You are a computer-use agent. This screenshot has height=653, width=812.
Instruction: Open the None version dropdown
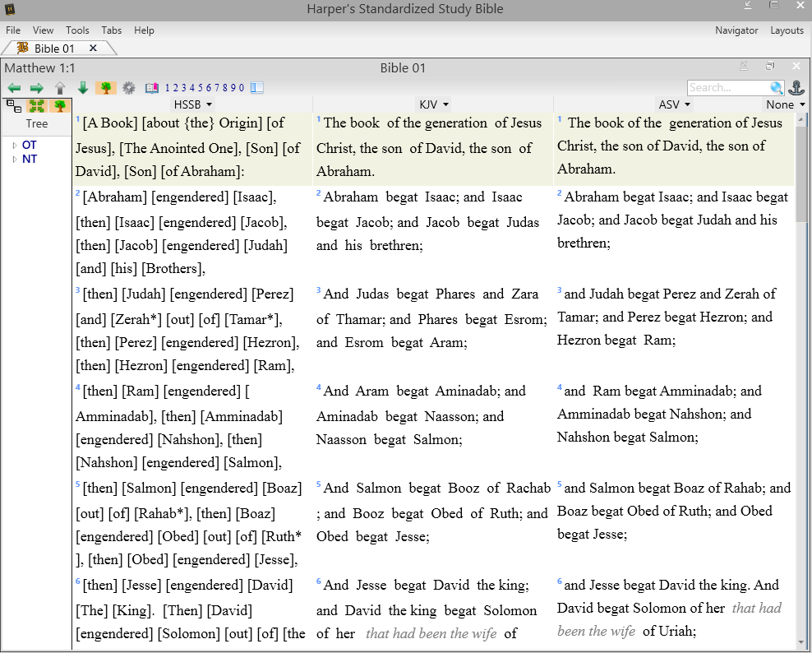(785, 104)
